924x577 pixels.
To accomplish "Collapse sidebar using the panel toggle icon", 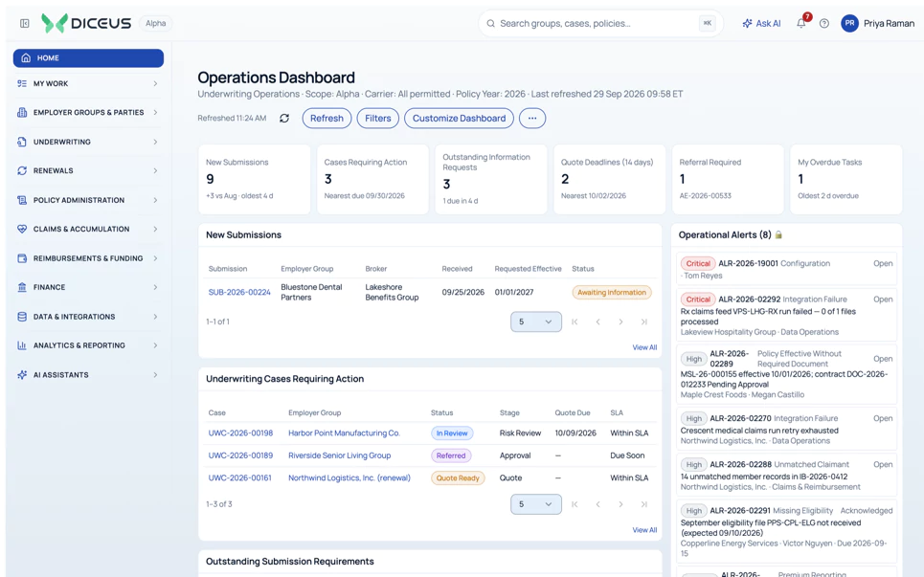I will [x=24, y=24].
